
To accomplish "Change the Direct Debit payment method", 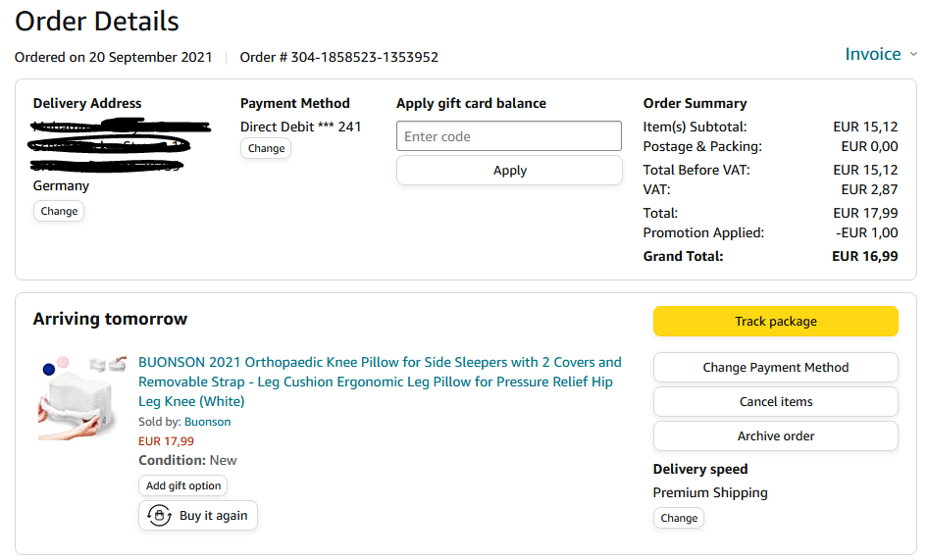I will coord(266,148).
